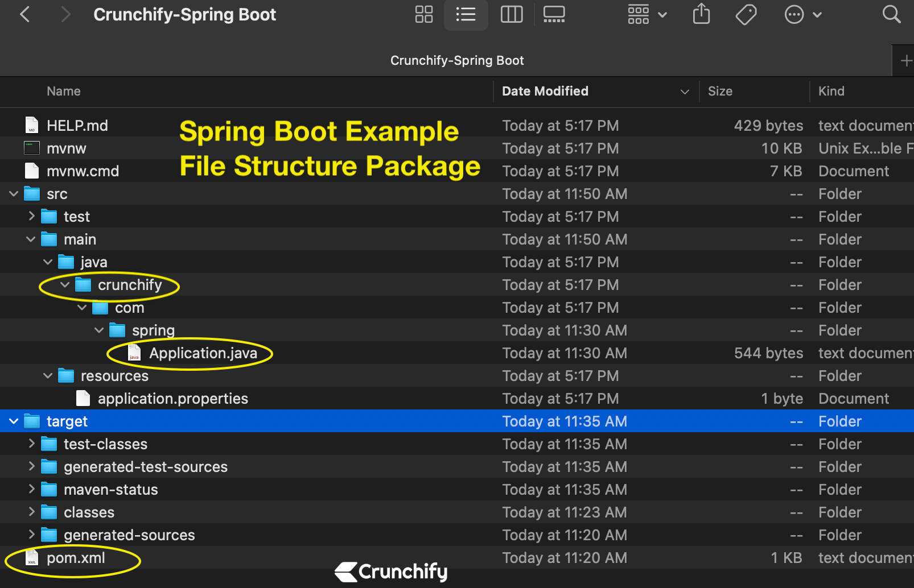Toggle list view mode

tap(466, 15)
